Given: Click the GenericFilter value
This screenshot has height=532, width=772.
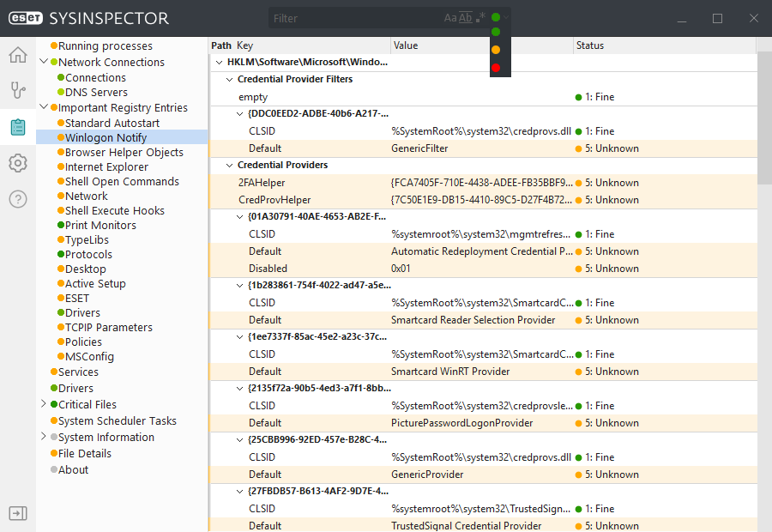Looking at the screenshot, I should 419,148.
